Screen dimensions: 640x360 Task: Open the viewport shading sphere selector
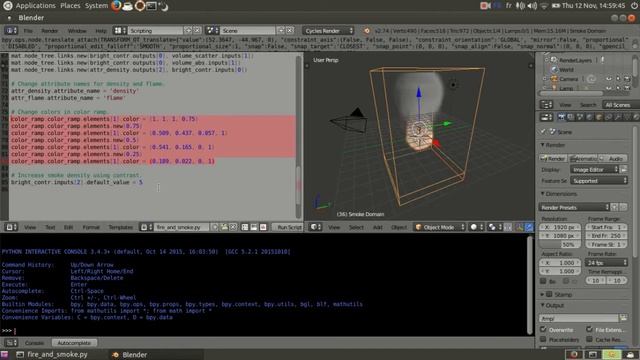tap(476, 227)
